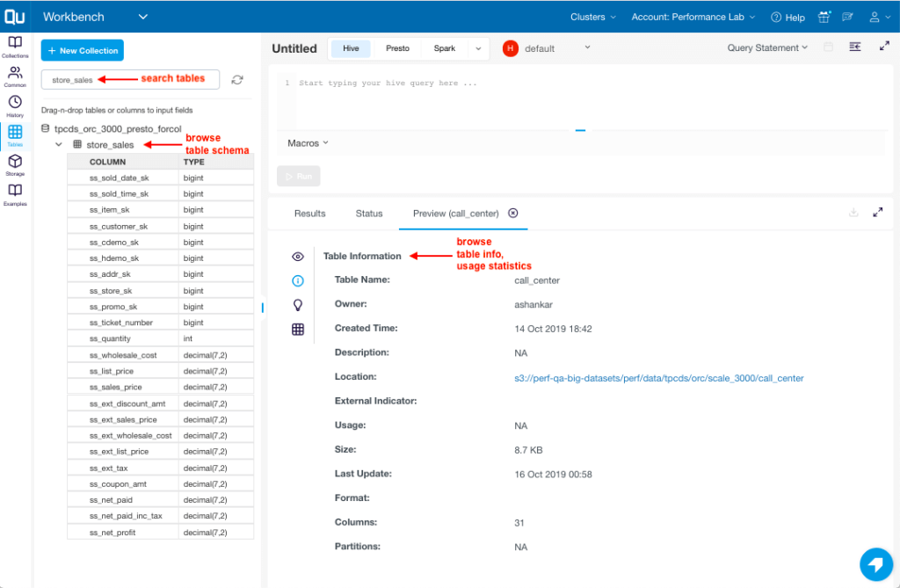Screen dimensions: 900x588
Task: Toggle Table Information visibility with eye icon
Action: point(298,256)
